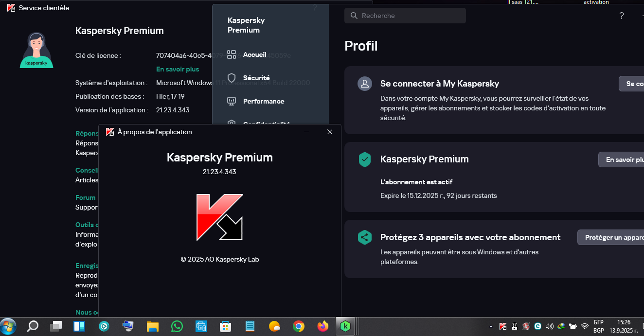Image resolution: width=644 pixels, height=336 pixels.
Task: Open the notepad taskbar icon
Action: [x=250, y=326]
